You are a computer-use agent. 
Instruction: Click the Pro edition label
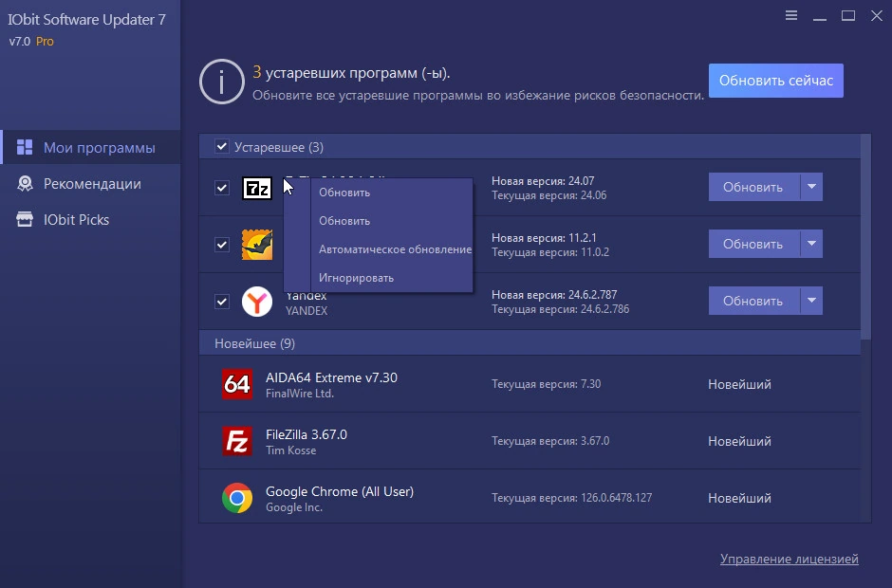pyautogui.click(x=45, y=42)
